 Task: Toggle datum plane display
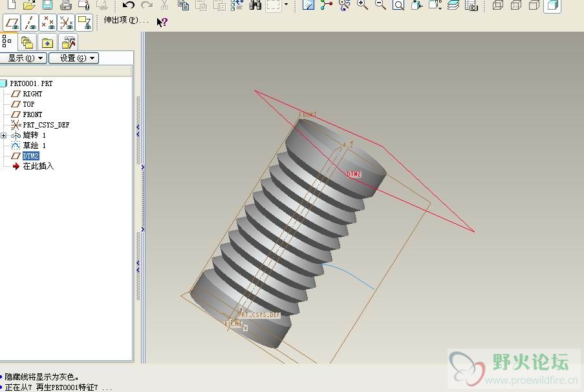pyautogui.click(x=12, y=23)
